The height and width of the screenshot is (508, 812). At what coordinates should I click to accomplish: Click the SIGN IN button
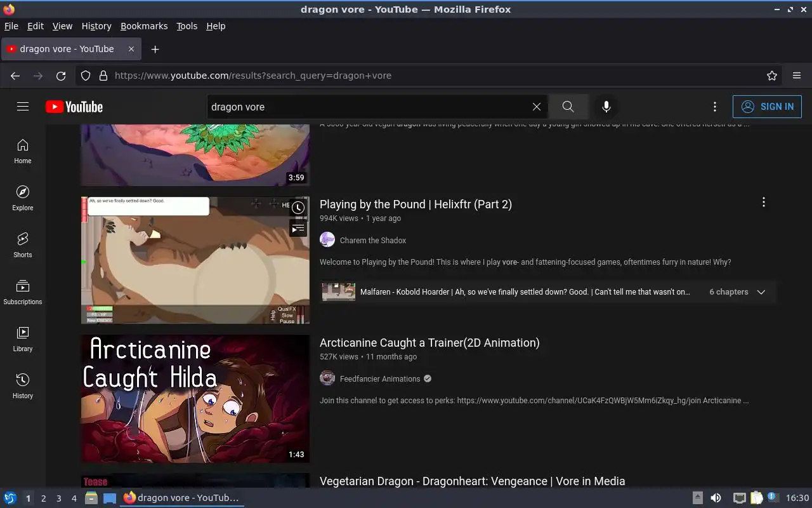[x=767, y=107]
